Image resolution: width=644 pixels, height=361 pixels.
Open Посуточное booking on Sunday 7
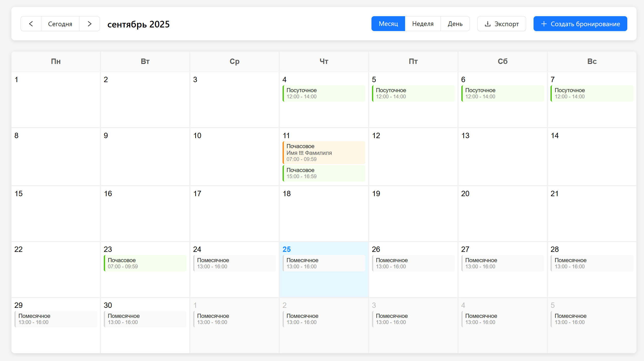[x=592, y=93]
